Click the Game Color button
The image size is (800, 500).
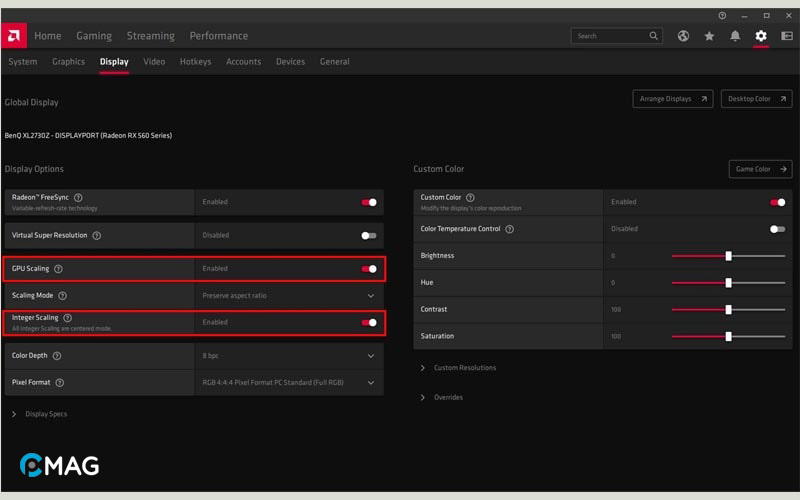coord(760,169)
